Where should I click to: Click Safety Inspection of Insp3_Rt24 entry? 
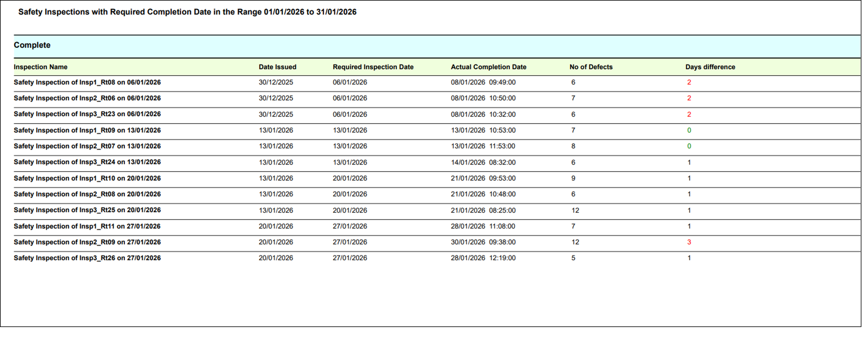coord(87,162)
